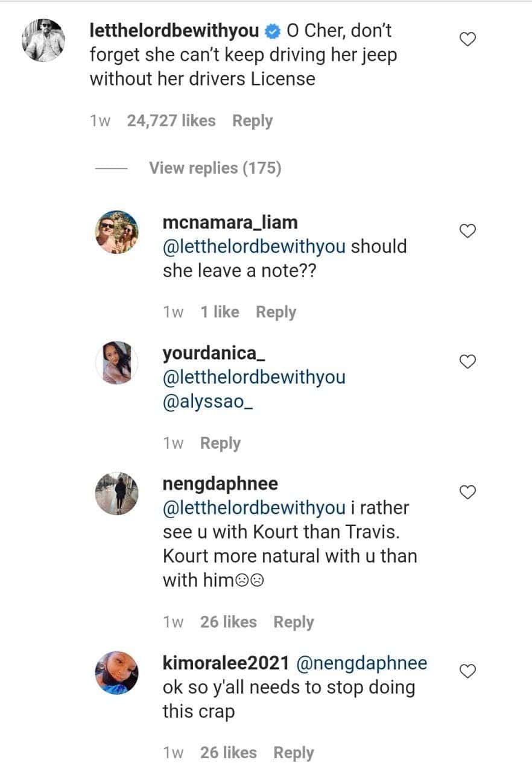
Task: Click the nengdaphnee username
Action: point(220,484)
